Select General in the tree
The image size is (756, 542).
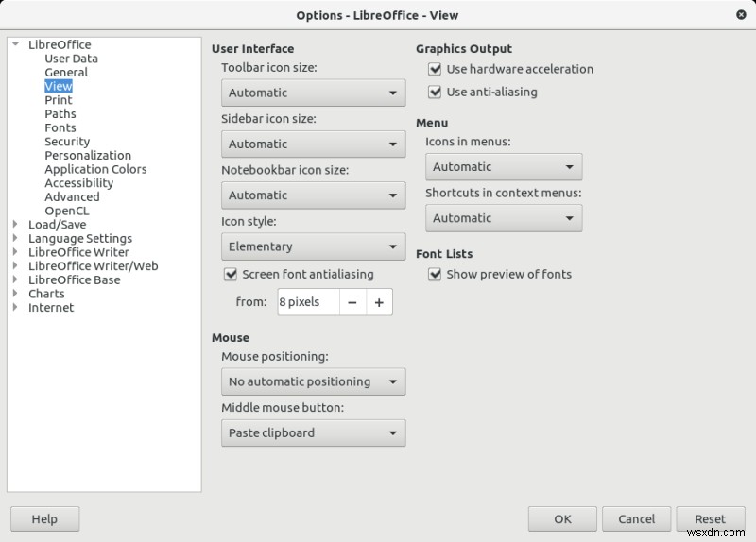(x=66, y=73)
